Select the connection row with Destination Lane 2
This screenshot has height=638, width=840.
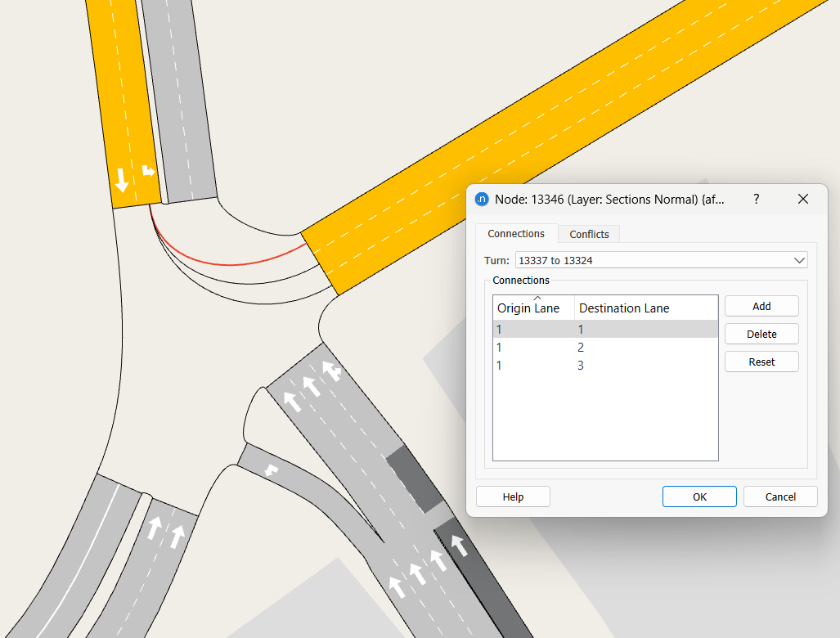point(605,347)
